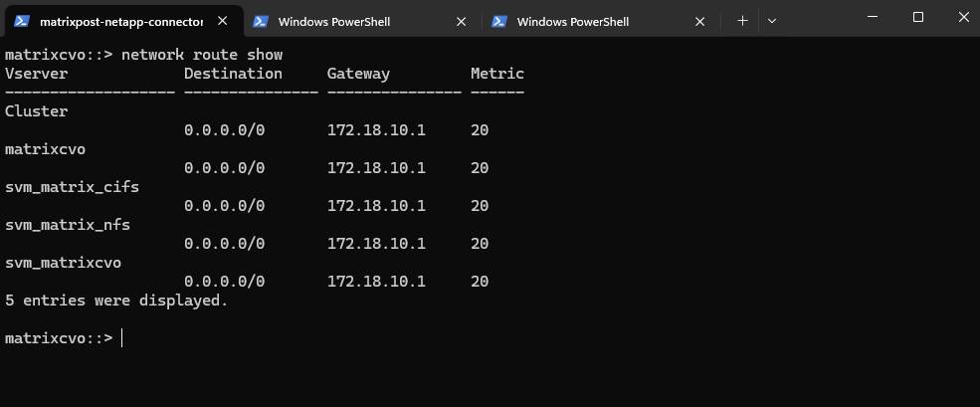Switch to the matrixpost-netapp-connector tab

(x=121, y=21)
